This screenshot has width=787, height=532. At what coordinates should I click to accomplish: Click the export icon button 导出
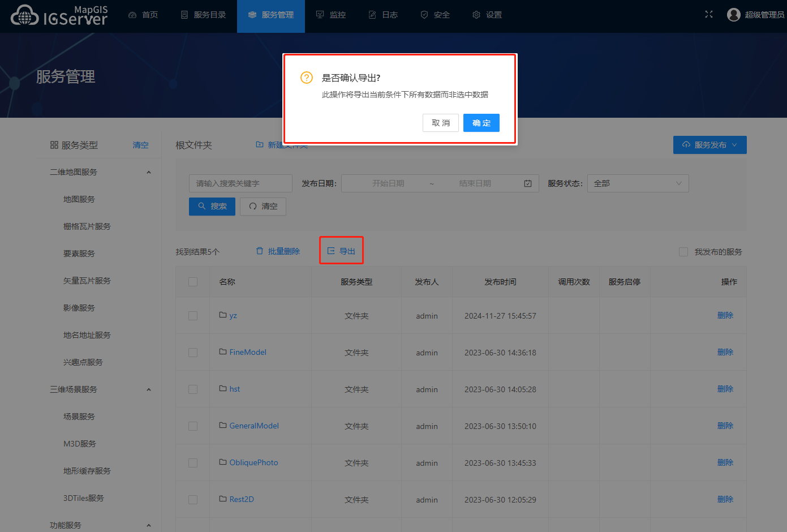pyautogui.click(x=341, y=251)
